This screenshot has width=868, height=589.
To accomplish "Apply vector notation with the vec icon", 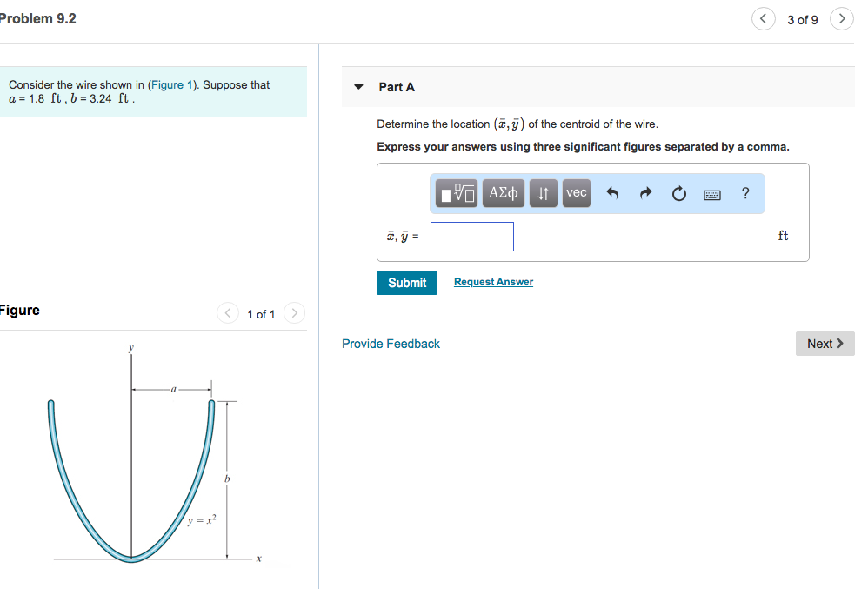I will pyautogui.click(x=575, y=192).
